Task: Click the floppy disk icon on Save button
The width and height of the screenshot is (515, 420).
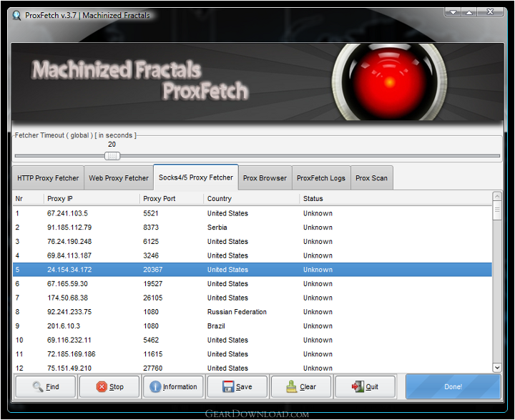Action: pyautogui.click(x=228, y=386)
